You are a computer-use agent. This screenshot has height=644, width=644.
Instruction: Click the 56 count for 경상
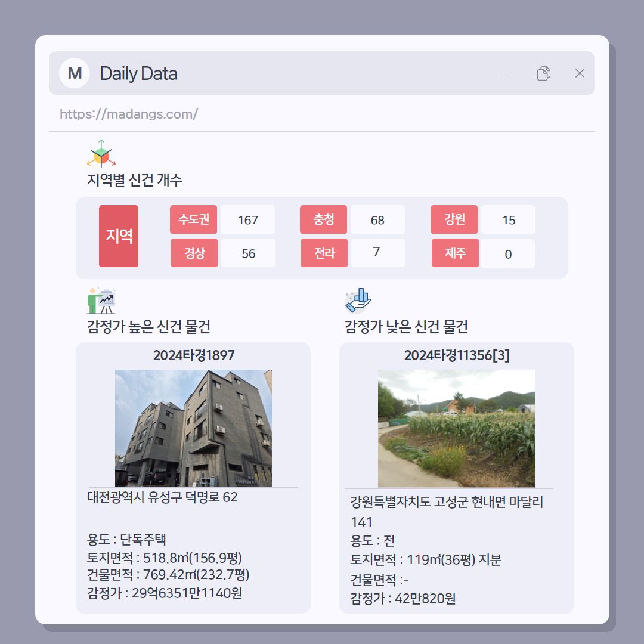249,253
